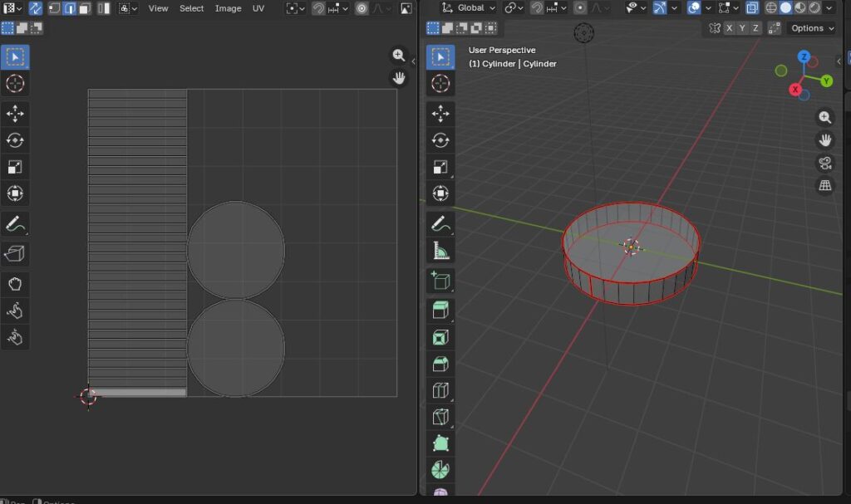Open the viewport shading options dropdown arrow
The height and width of the screenshot is (504, 851).
point(831,8)
